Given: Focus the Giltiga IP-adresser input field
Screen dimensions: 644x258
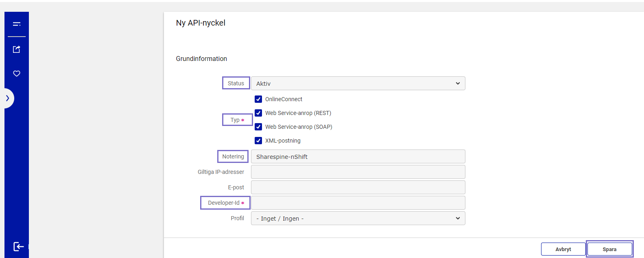Looking at the screenshot, I should click(x=358, y=172).
